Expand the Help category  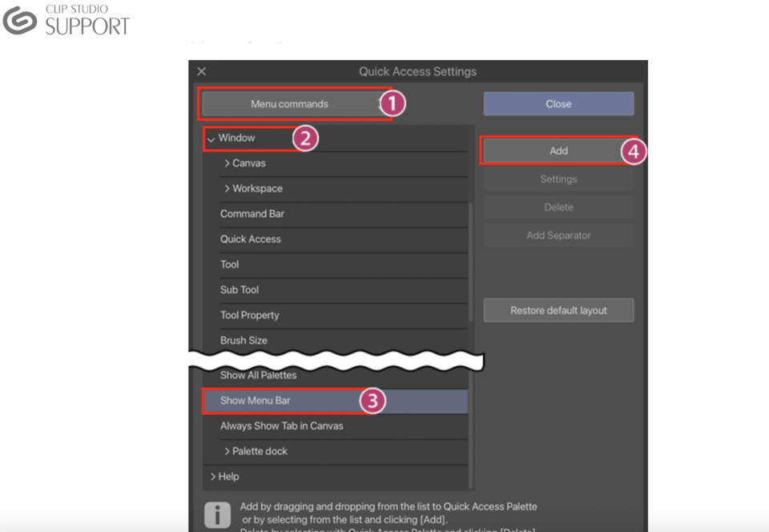pos(213,477)
